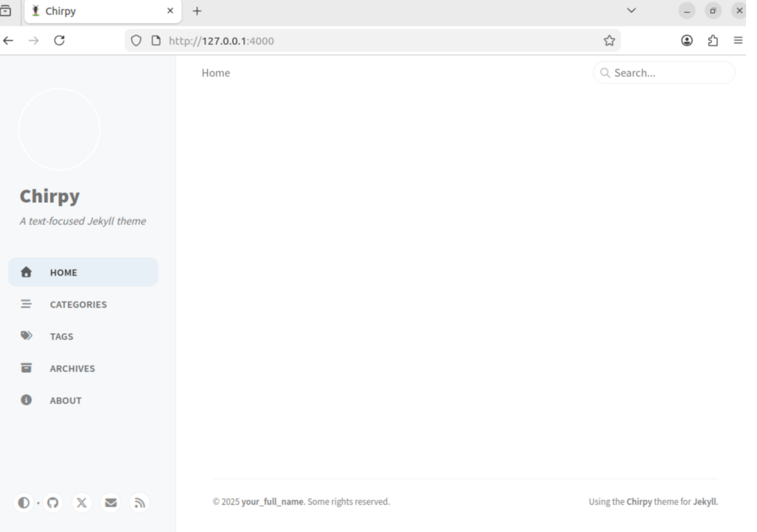Open the browser hamburger menu
This screenshot has width=757, height=532.
tap(738, 40)
